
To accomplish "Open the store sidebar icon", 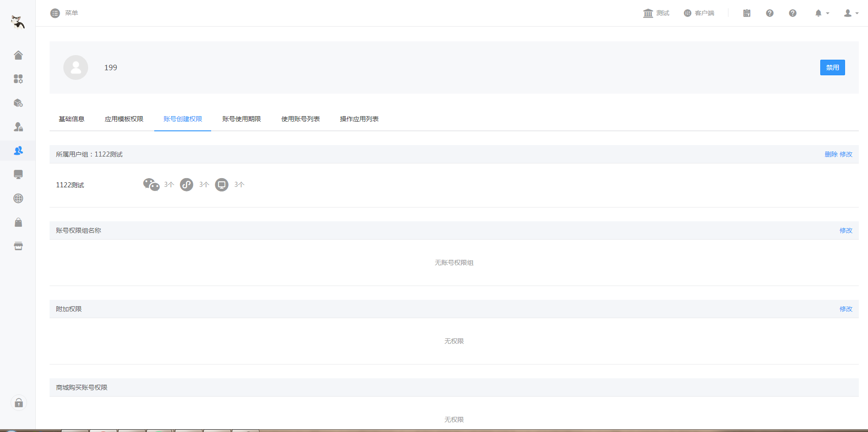I will (x=18, y=246).
